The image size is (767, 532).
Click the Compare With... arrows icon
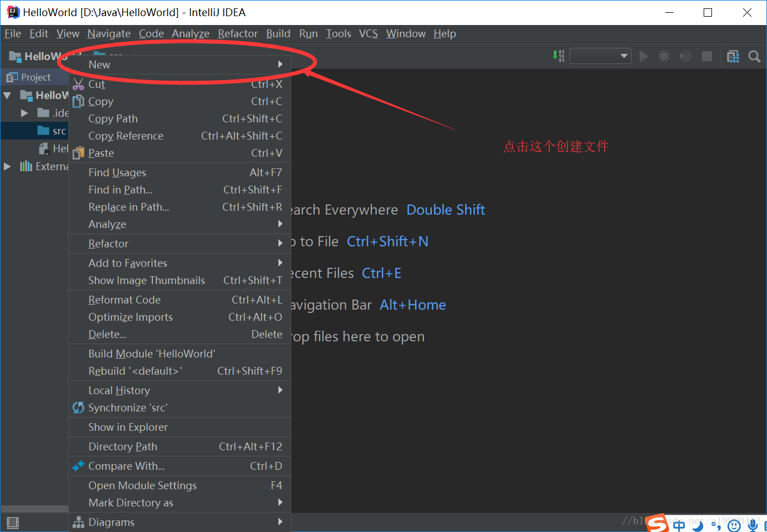(x=78, y=466)
